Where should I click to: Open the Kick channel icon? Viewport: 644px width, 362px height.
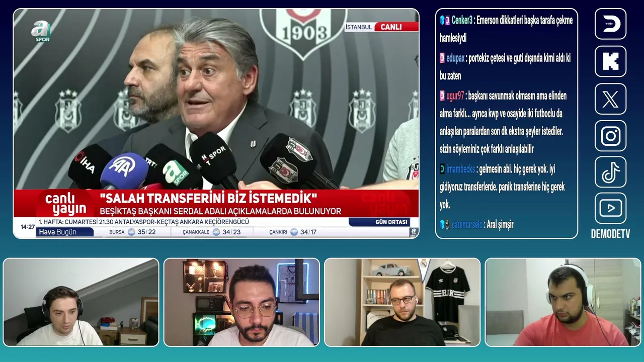click(x=610, y=61)
